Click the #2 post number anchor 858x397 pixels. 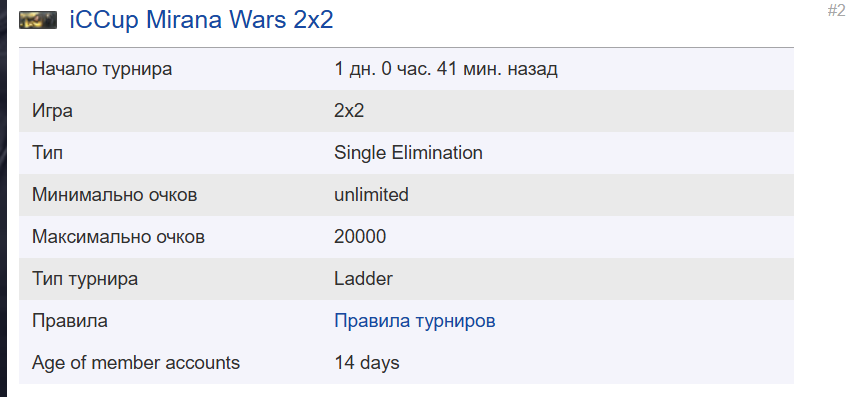pyautogui.click(x=837, y=10)
